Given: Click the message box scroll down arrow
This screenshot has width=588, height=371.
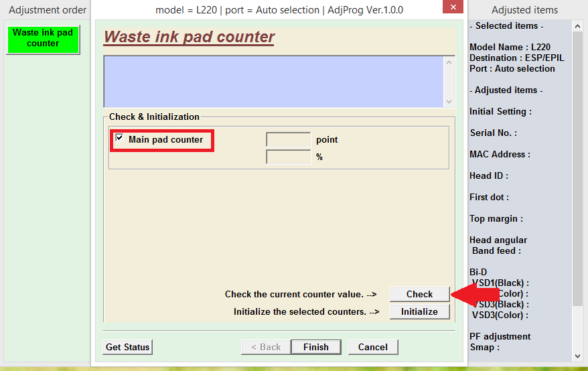Looking at the screenshot, I should coord(449,102).
